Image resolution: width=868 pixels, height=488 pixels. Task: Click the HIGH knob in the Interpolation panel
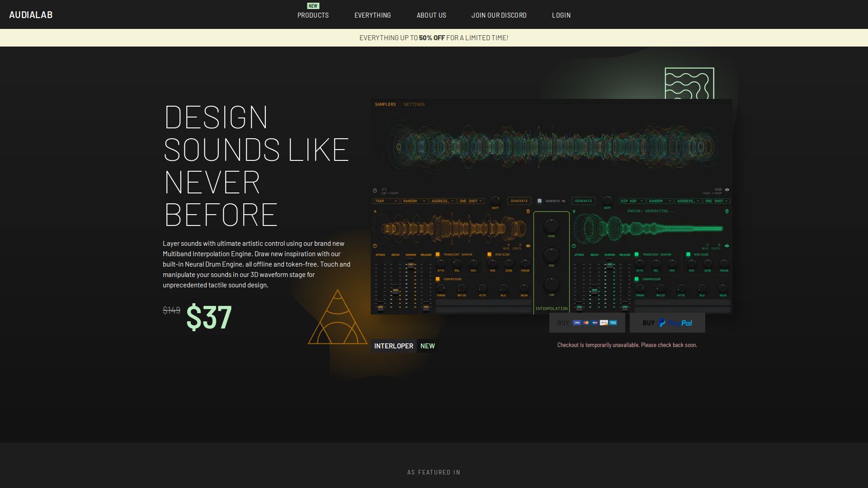[551, 225]
